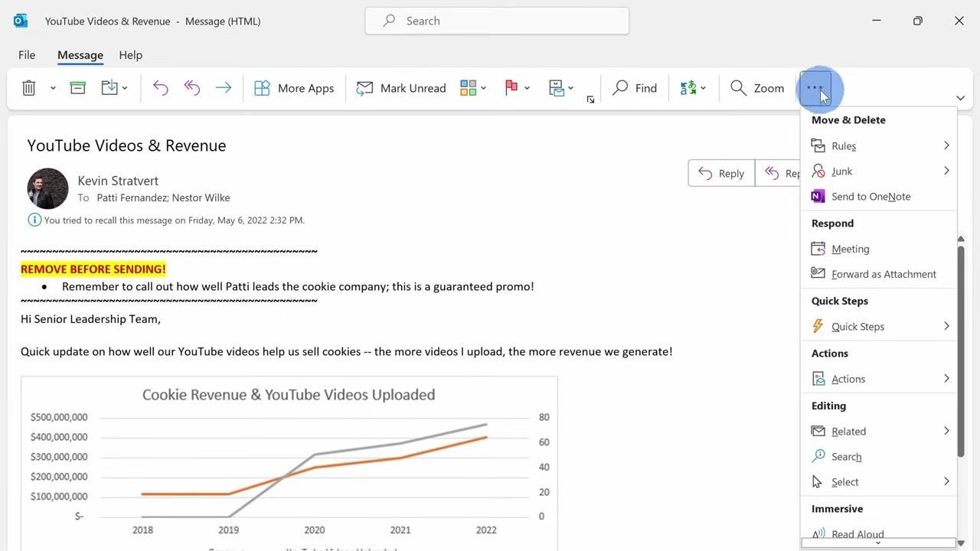Image resolution: width=980 pixels, height=551 pixels.
Task: Minimize the message window
Action: tap(876, 21)
